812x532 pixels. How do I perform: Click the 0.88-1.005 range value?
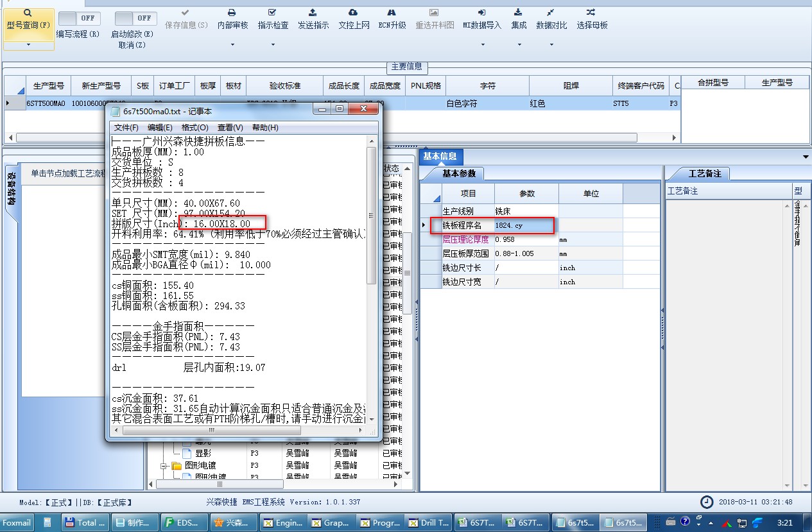tap(526, 253)
